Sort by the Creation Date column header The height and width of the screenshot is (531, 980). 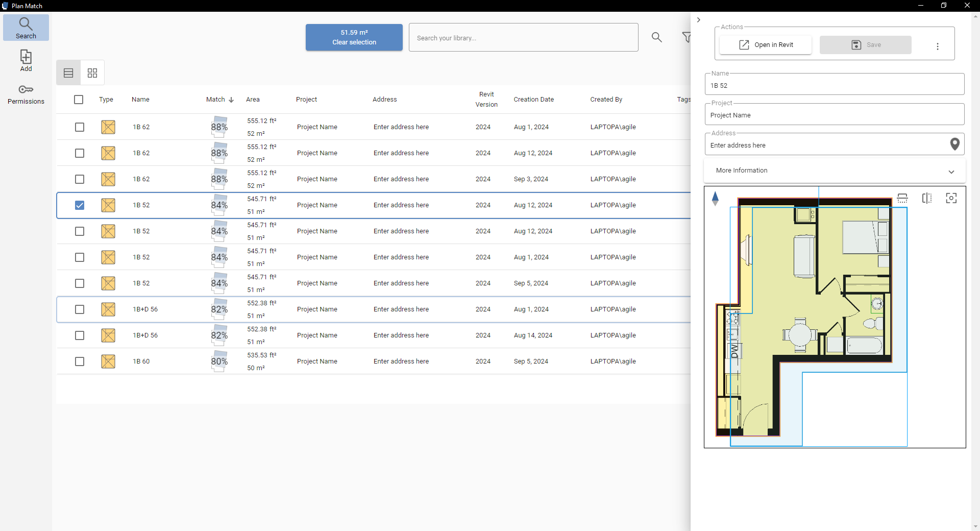[x=534, y=100]
